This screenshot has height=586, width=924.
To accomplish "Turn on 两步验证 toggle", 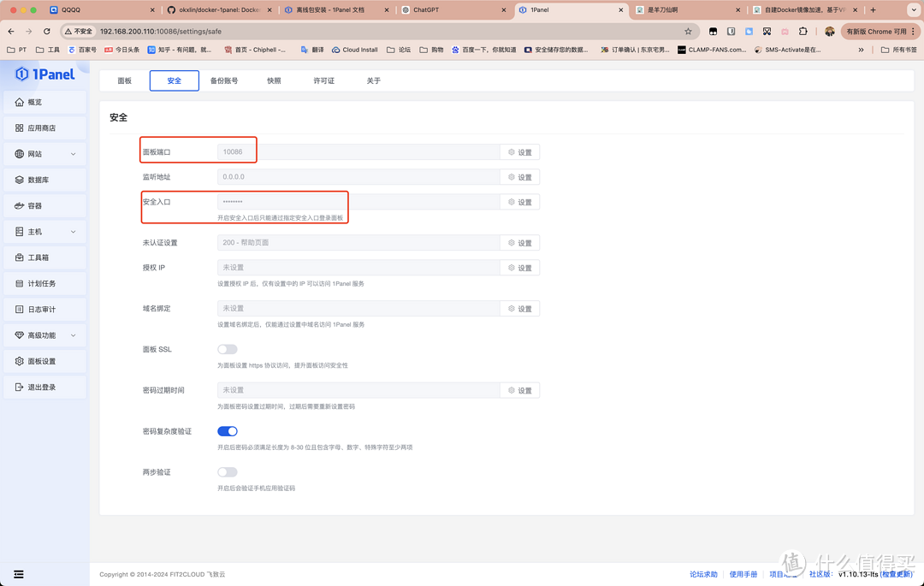I will [x=227, y=472].
